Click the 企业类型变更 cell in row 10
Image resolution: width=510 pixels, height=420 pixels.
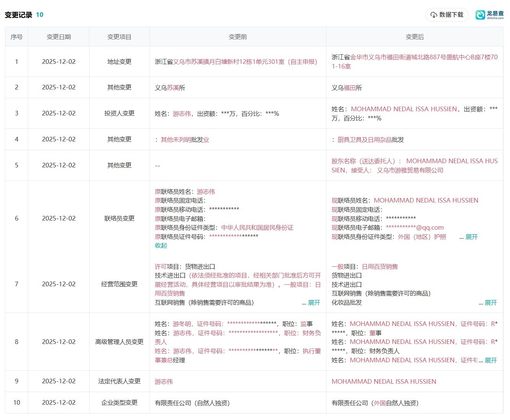[x=119, y=402]
